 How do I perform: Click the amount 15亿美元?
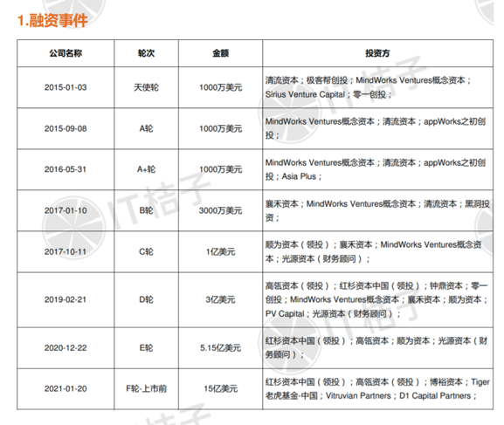tap(220, 388)
